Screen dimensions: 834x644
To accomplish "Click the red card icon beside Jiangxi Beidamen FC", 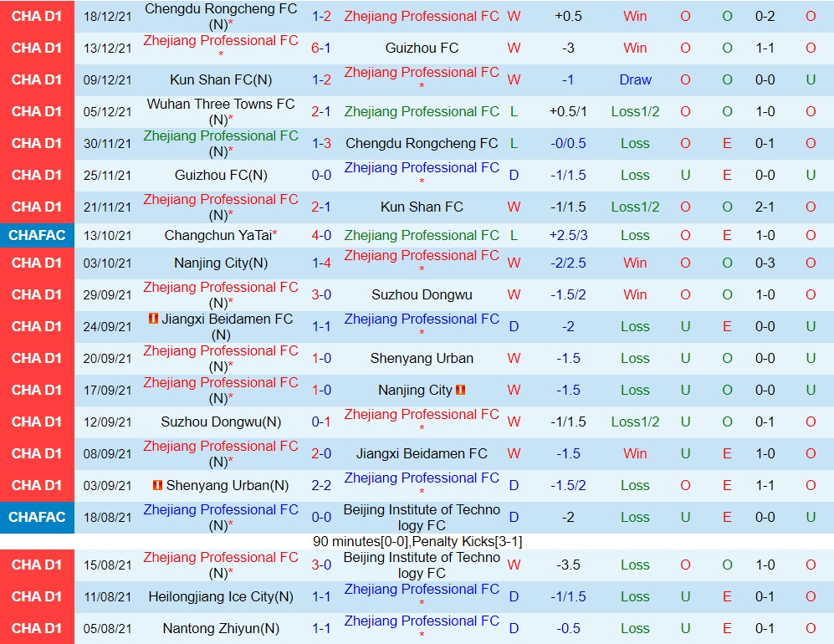I will coord(153,319).
